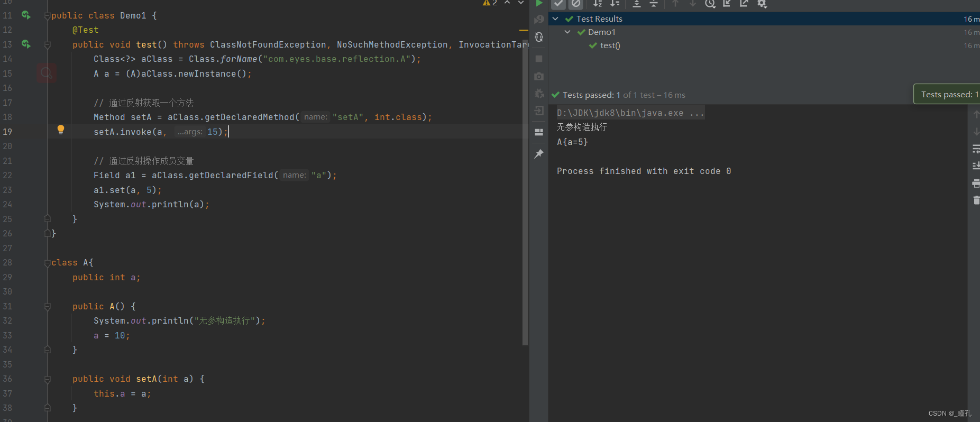Click restore layout icon in run sidebar
The width and height of the screenshot is (980, 422).
coord(539,132)
